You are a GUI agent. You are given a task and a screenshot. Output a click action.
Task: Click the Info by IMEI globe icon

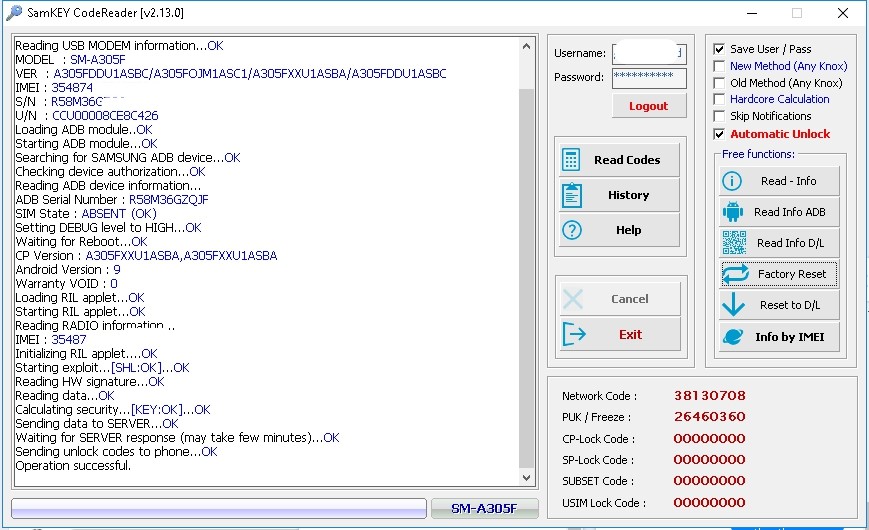[733, 337]
